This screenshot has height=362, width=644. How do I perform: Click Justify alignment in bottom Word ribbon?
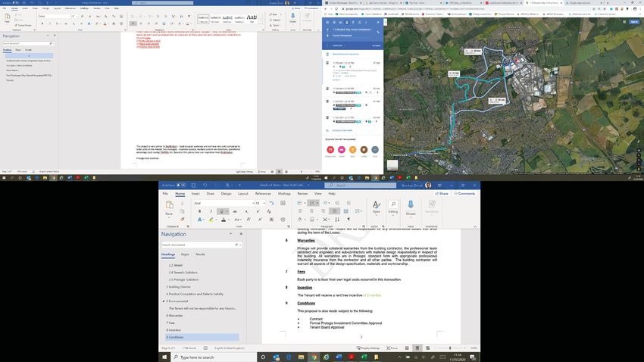[335, 211]
